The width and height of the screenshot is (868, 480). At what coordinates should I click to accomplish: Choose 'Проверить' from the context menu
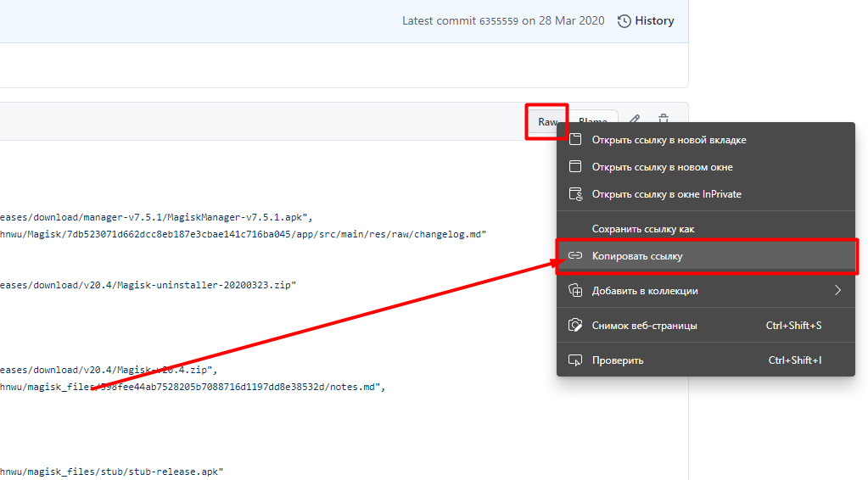pos(618,360)
